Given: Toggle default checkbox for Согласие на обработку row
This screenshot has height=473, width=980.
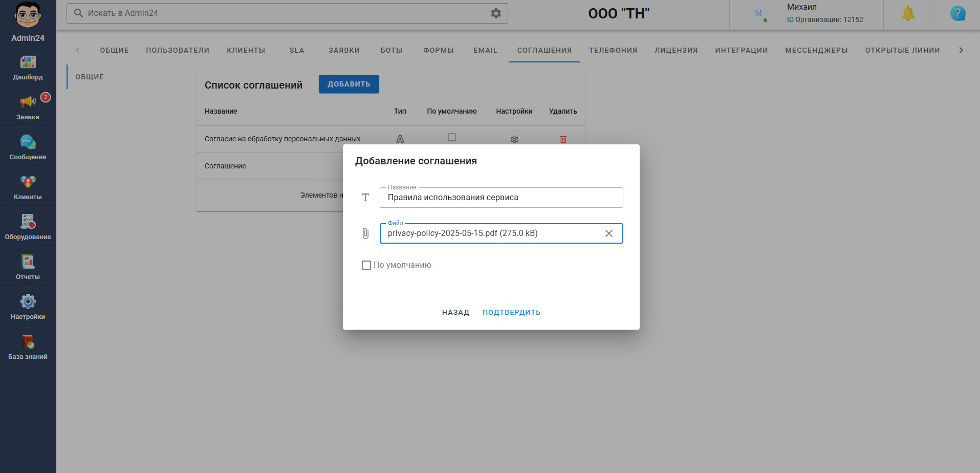Looking at the screenshot, I should (x=452, y=137).
